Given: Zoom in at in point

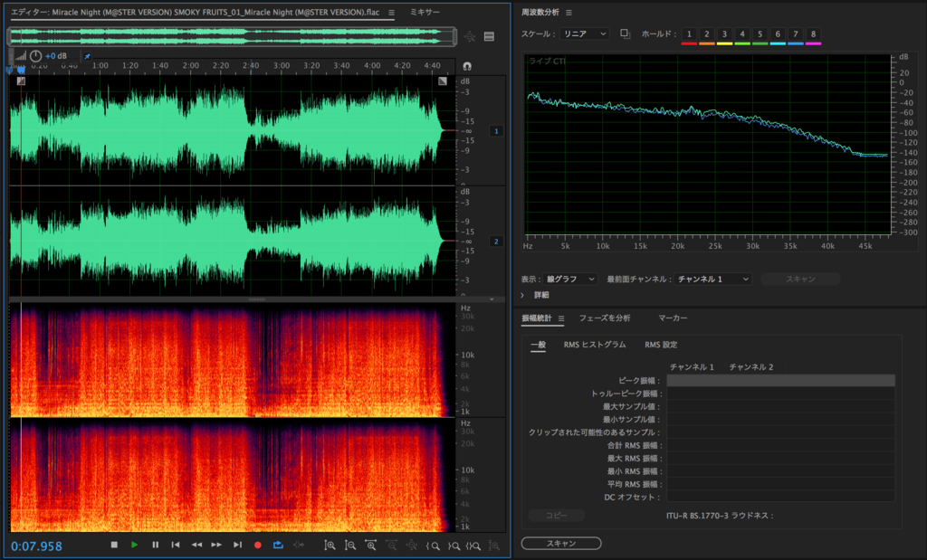Looking at the screenshot, I should click(433, 546).
